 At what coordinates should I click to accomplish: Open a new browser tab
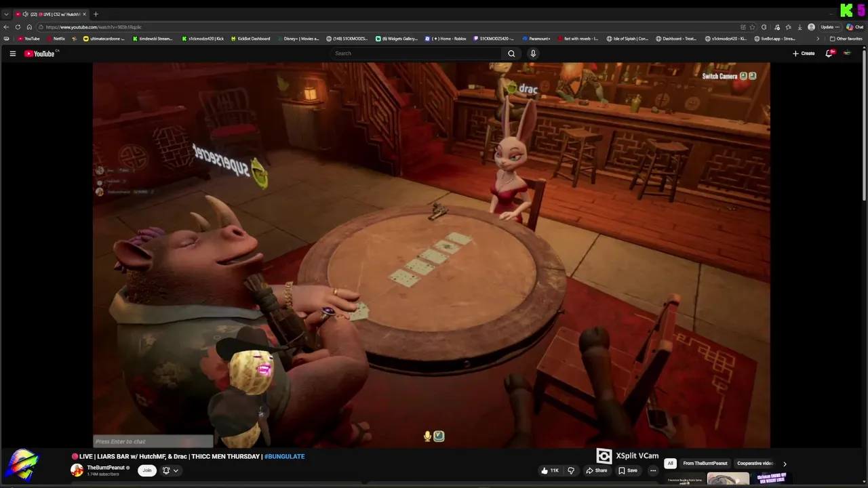pyautogui.click(x=96, y=14)
